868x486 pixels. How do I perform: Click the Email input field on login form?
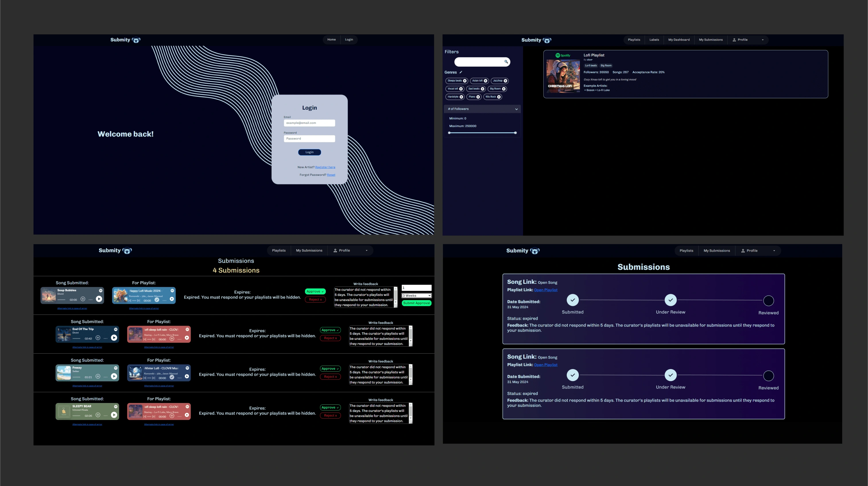(309, 123)
